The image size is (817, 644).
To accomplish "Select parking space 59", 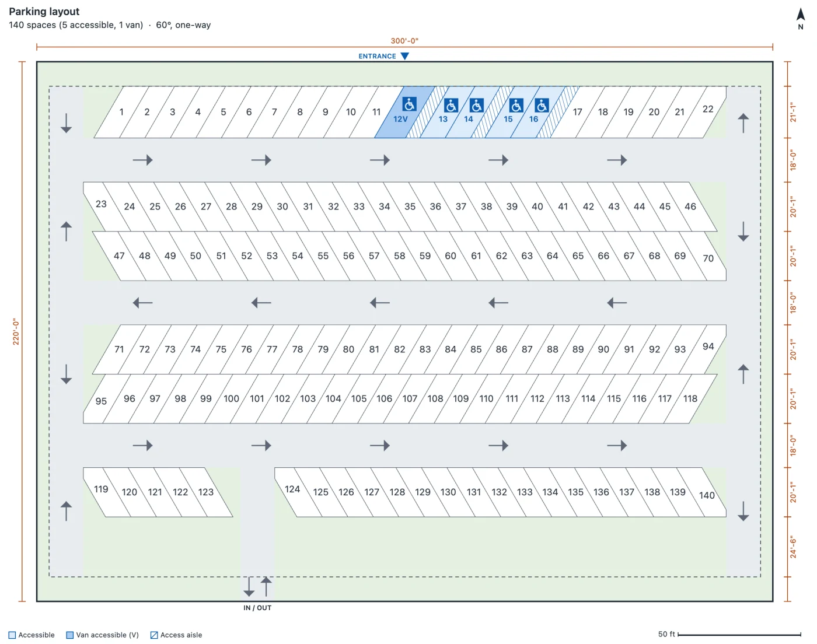I will tap(425, 256).
